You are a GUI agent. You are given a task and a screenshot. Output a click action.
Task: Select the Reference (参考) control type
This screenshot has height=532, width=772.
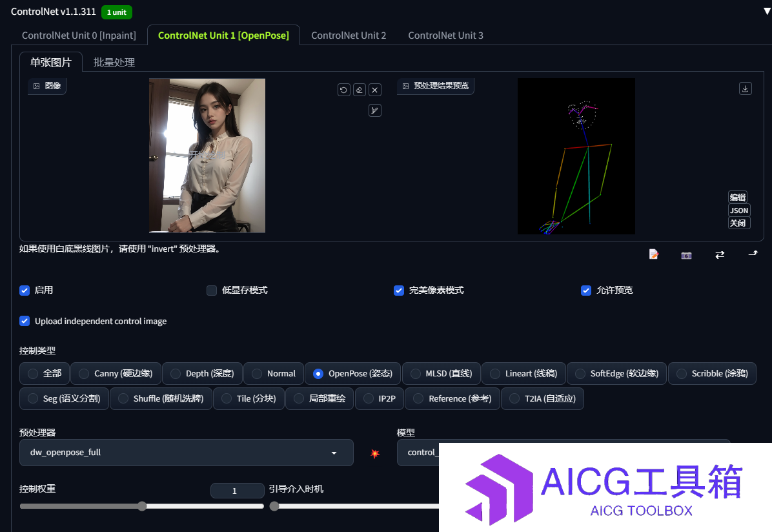click(452, 398)
